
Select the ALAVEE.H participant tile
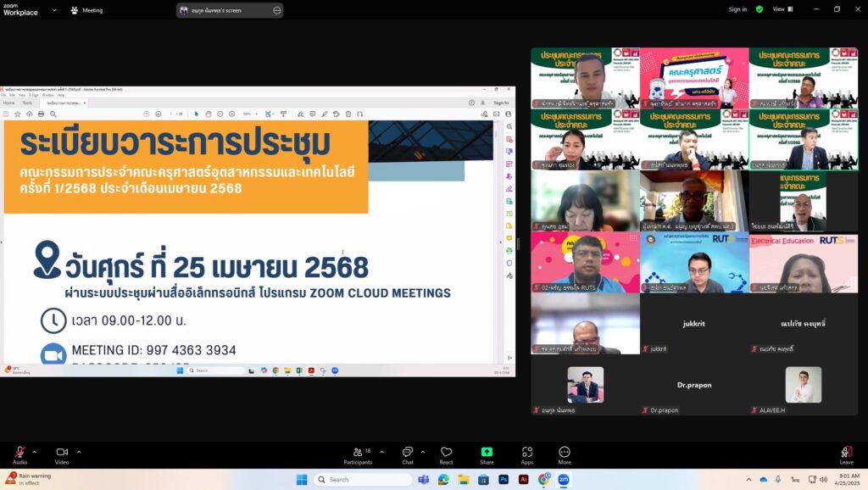(x=804, y=386)
